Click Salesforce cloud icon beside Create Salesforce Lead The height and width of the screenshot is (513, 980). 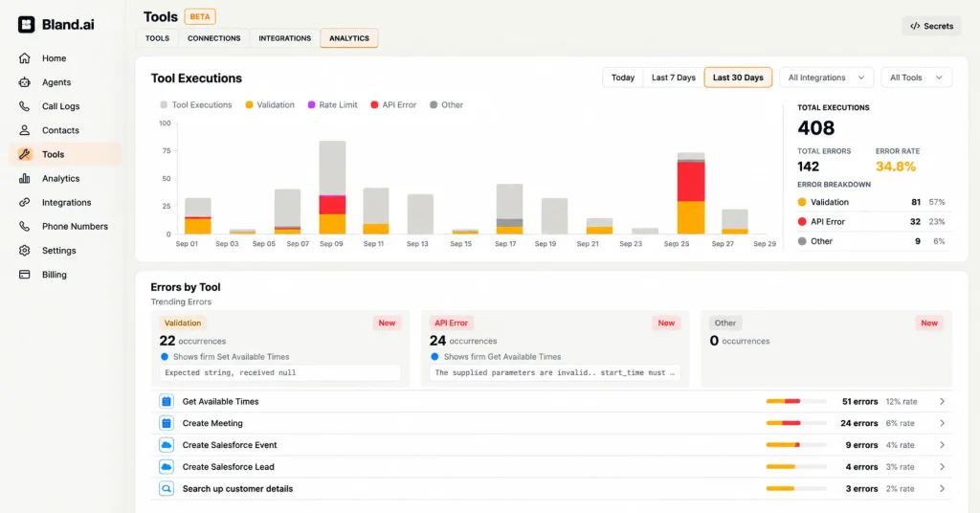[x=167, y=467]
